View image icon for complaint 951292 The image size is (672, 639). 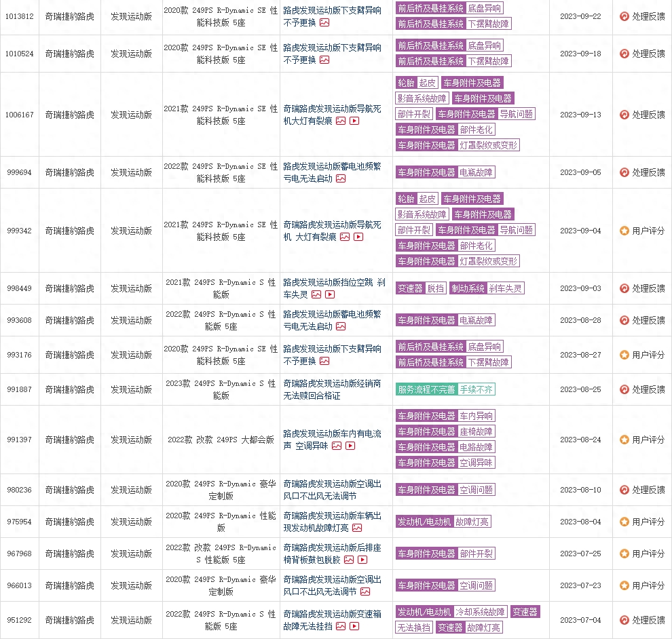[x=341, y=626]
